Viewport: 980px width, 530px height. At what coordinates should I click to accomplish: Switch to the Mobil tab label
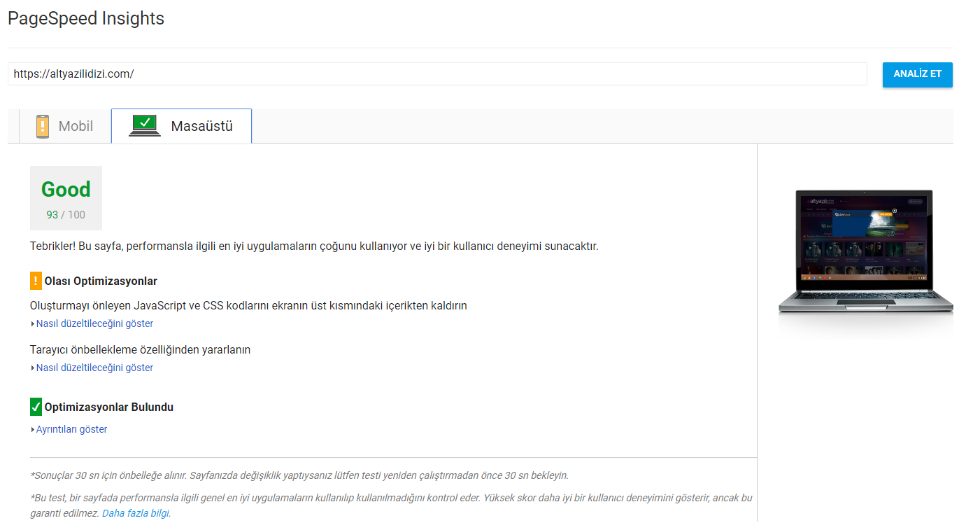point(76,127)
